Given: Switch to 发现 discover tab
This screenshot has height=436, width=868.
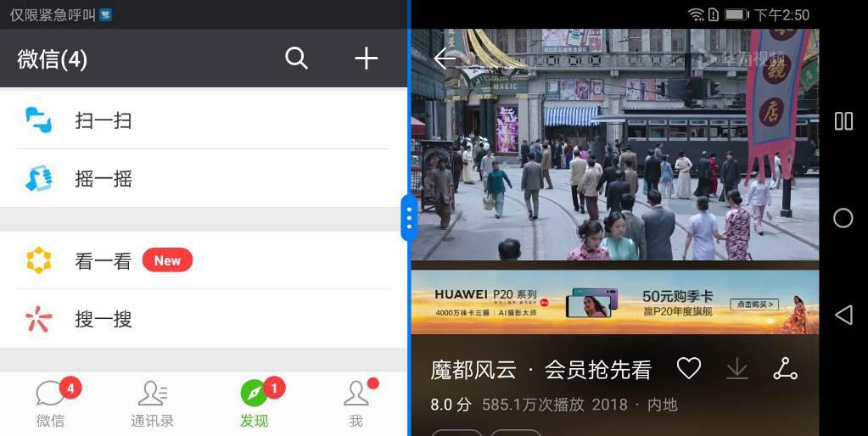Looking at the screenshot, I should pos(255,403).
